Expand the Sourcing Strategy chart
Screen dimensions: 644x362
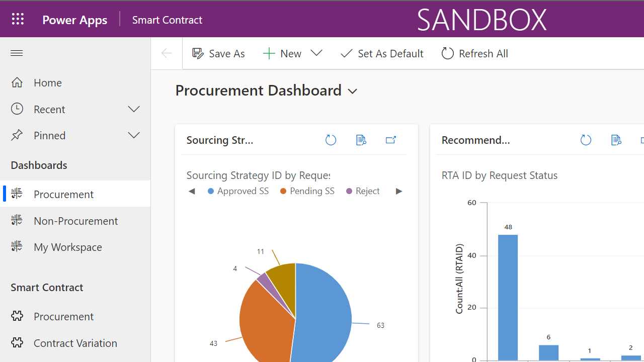point(391,140)
